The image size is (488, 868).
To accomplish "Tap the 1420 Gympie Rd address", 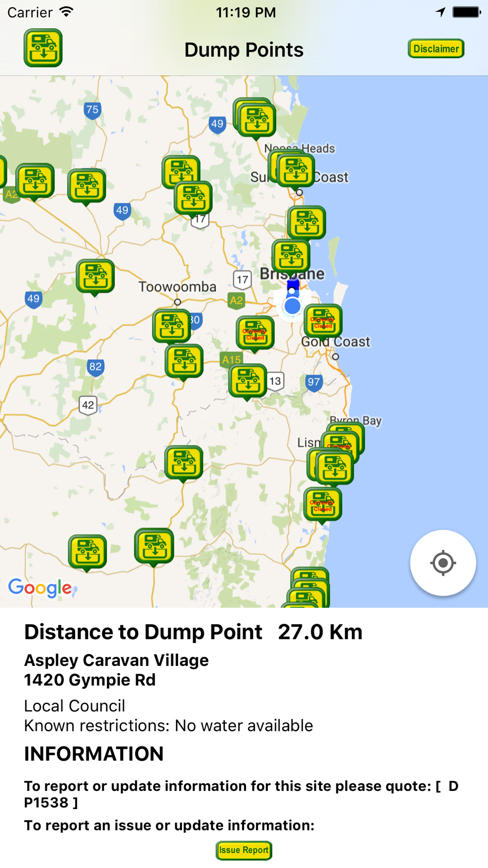I will click(90, 680).
